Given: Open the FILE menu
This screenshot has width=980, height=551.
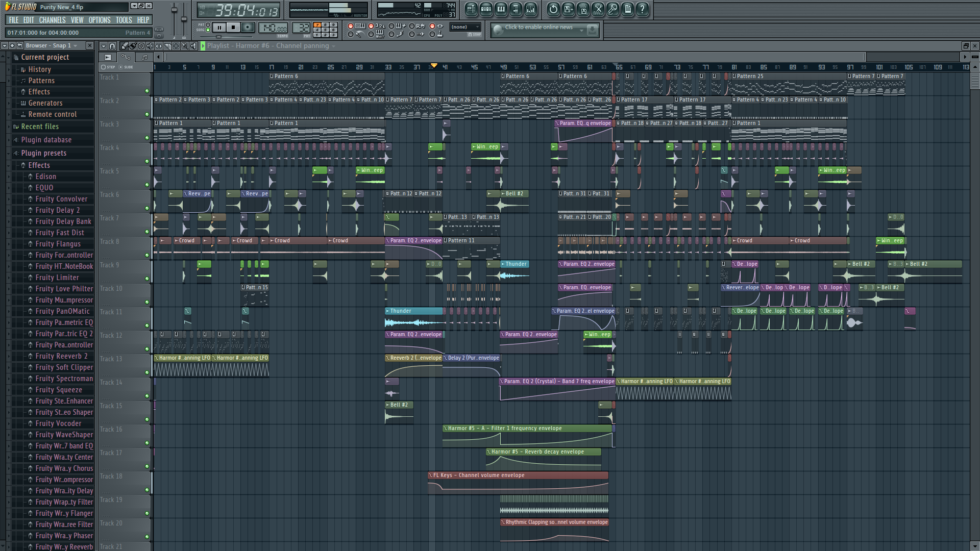Looking at the screenshot, I should pyautogui.click(x=14, y=20).
